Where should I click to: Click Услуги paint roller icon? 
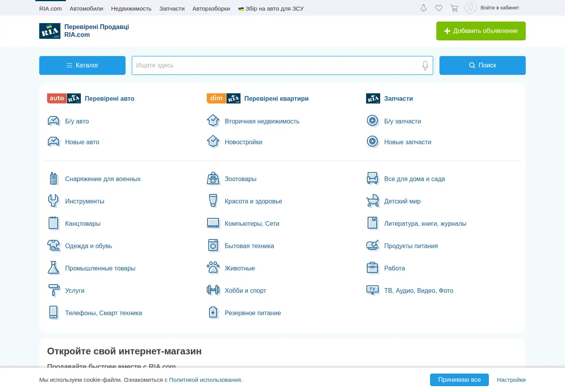[x=54, y=290]
